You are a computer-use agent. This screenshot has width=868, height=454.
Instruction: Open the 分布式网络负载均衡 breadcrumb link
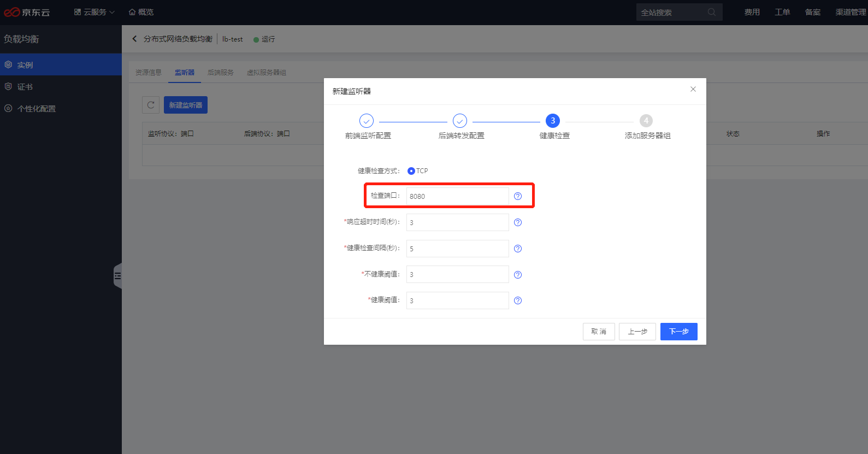178,39
